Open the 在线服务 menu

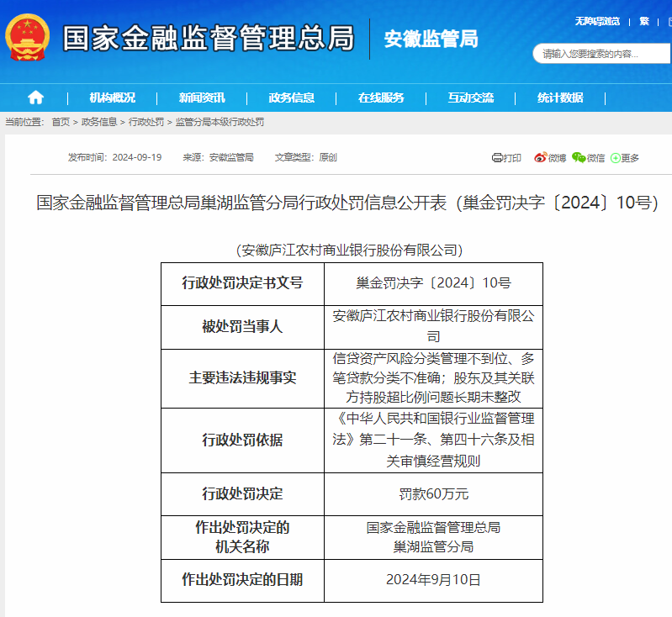coord(381,98)
